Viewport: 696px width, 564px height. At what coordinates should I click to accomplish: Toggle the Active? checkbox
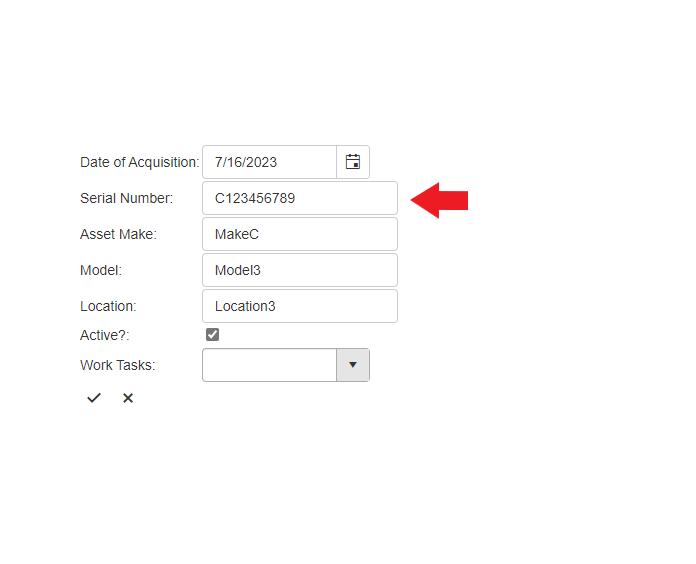[212, 335]
